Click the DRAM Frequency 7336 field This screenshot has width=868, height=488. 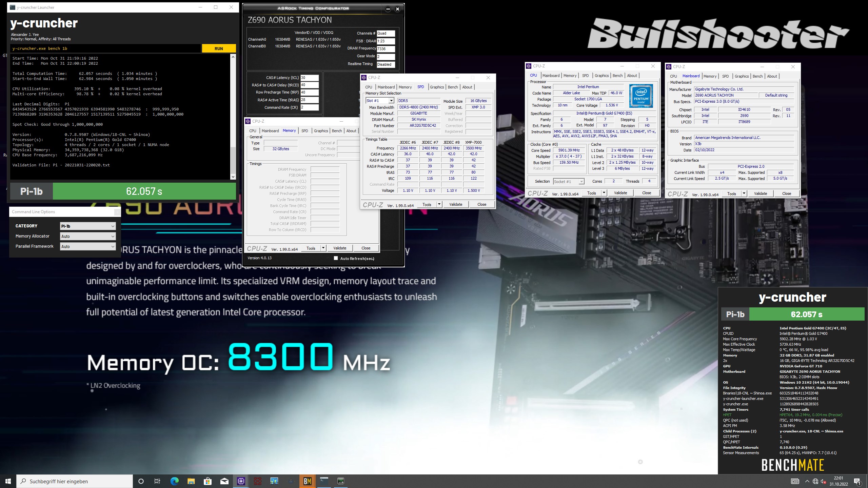tap(386, 49)
